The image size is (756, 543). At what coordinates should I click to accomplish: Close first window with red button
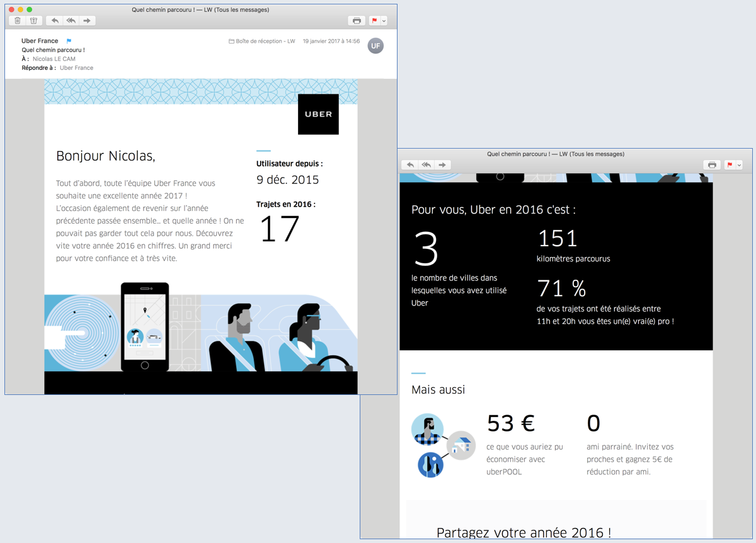[11, 9]
